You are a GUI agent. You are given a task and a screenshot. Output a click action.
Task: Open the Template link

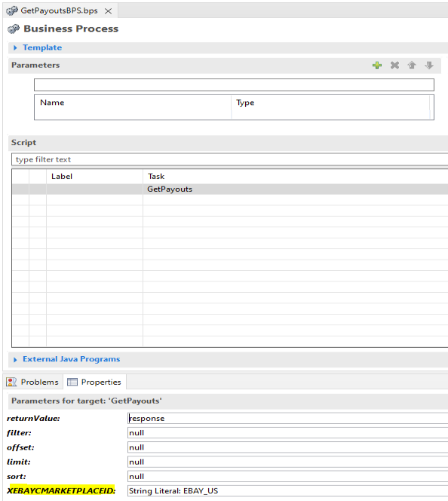(x=42, y=48)
